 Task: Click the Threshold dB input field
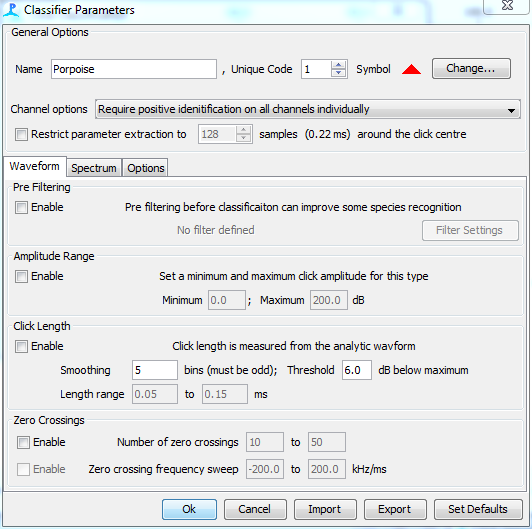click(357, 370)
